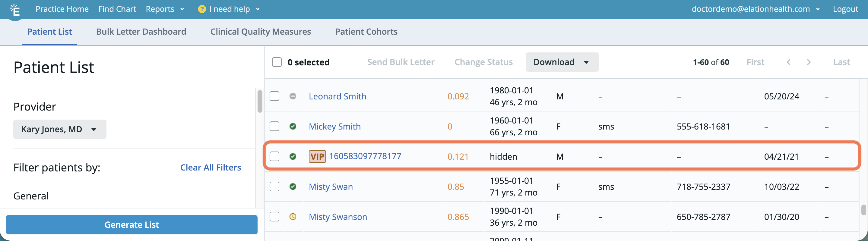Open the Clinical Quality Measures tab
The image size is (868, 241).
(x=261, y=32)
